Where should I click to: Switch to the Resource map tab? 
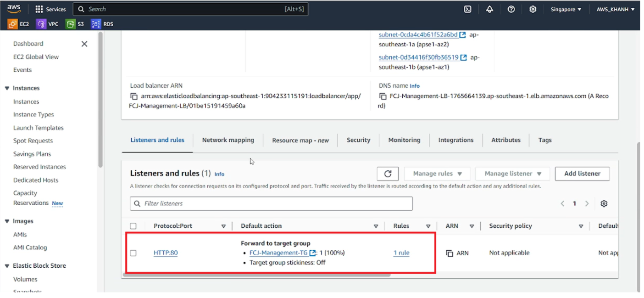(x=300, y=141)
